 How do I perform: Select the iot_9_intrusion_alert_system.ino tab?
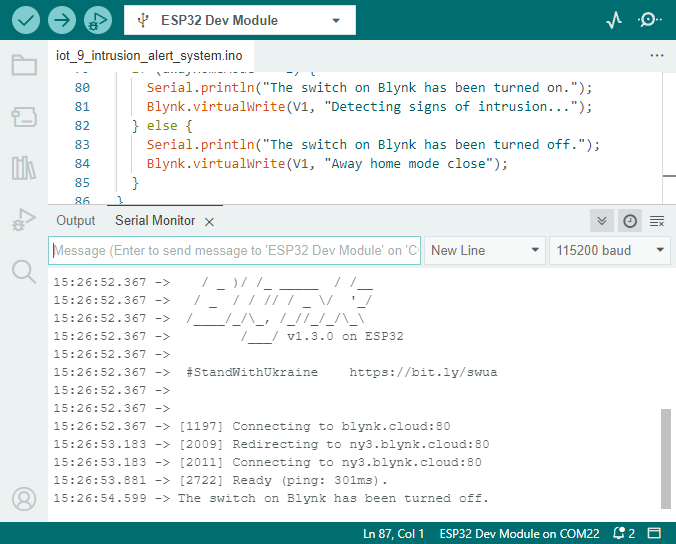[149, 56]
